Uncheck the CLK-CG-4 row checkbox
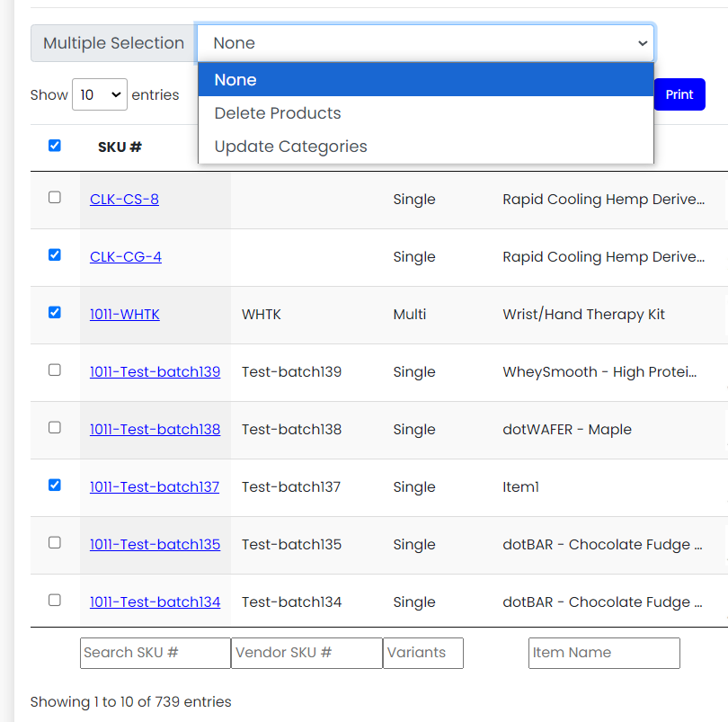The width and height of the screenshot is (728, 722). 54,255
